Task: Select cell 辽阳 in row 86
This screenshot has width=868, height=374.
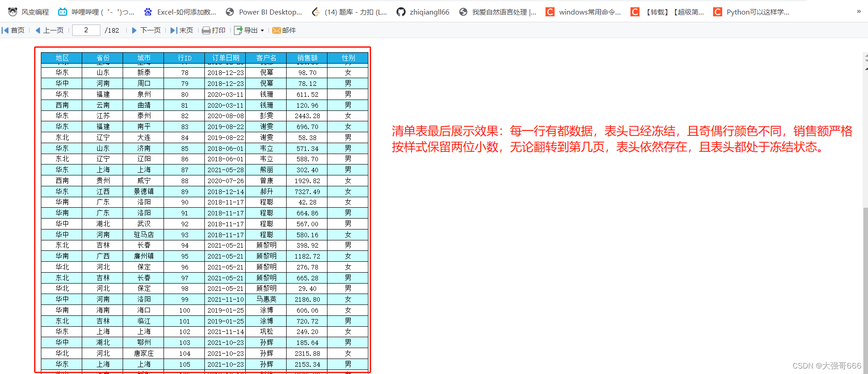Action: pyautogui.click(x=144, y=159)
